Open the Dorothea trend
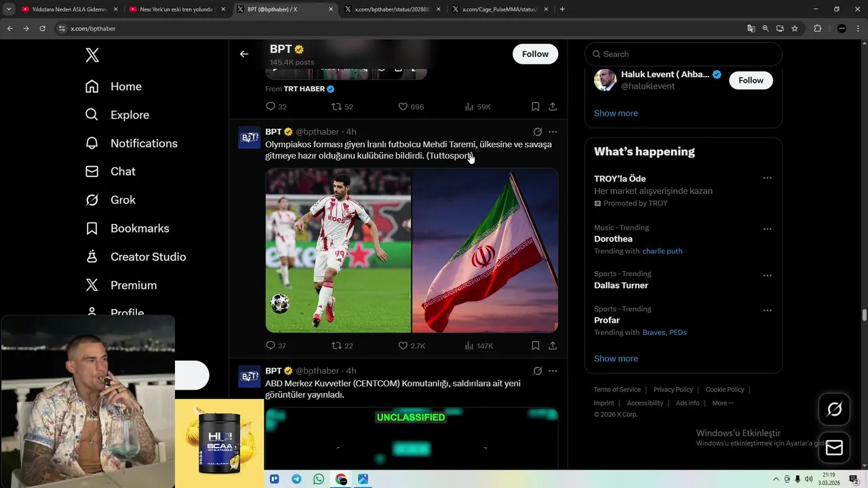This screenshot has height=488, width=868. [x=613, y=239]
